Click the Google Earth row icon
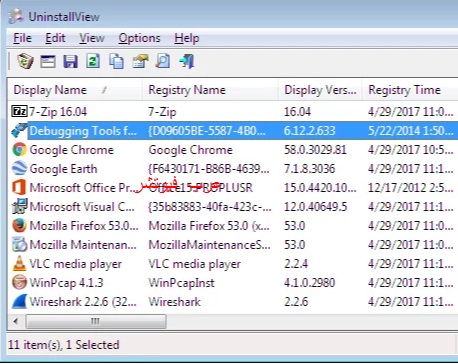 pyautogui.click(x=19, y=168)
